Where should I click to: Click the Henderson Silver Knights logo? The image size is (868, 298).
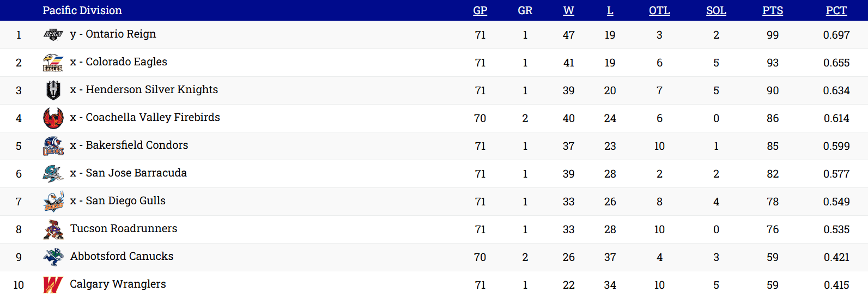pos(53,90)
